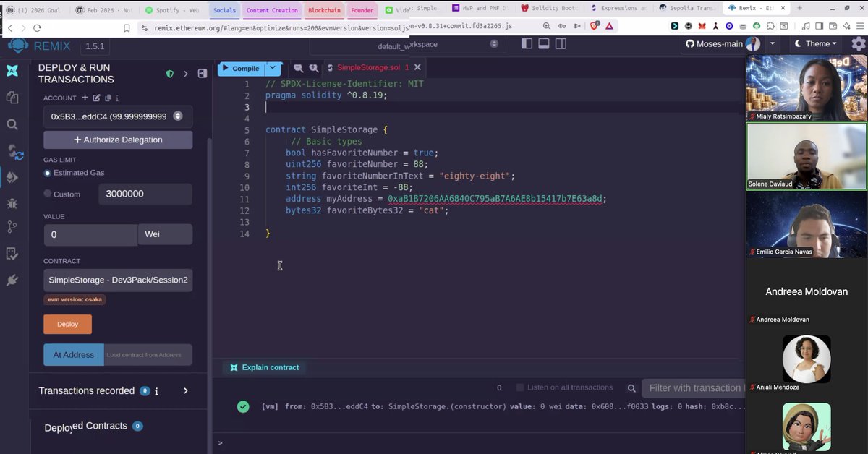Click the plus icon next to ACCOUNT
The height and width of the screenshot is (454, 868).
click(85, 98)
